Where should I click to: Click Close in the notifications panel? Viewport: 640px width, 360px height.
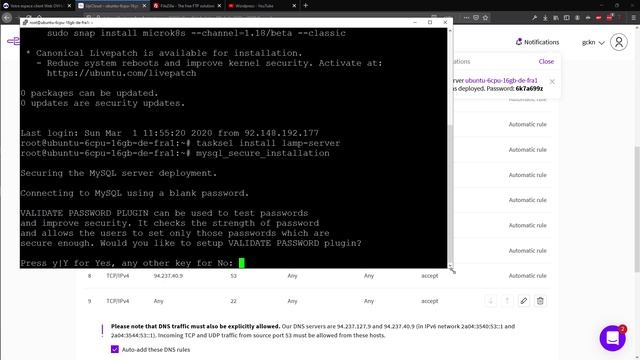point(546,61)
